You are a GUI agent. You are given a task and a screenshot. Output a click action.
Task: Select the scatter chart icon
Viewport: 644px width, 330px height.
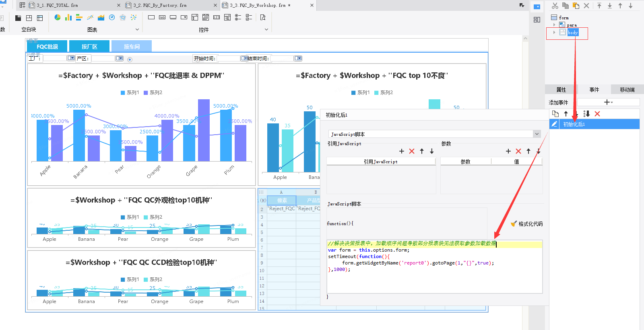tap(134, 17)
